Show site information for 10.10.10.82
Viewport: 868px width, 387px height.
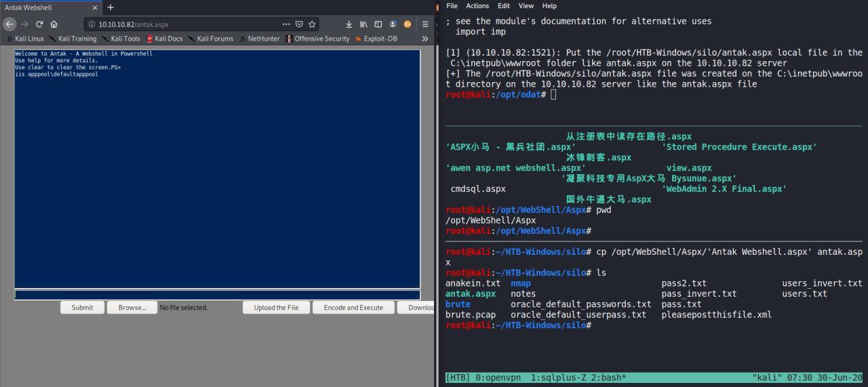[x=92, y=24]
